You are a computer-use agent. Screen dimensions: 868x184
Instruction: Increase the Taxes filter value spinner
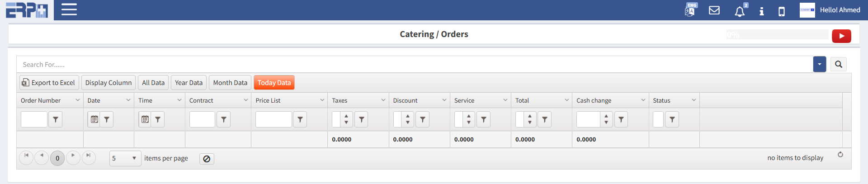(346, 116)
